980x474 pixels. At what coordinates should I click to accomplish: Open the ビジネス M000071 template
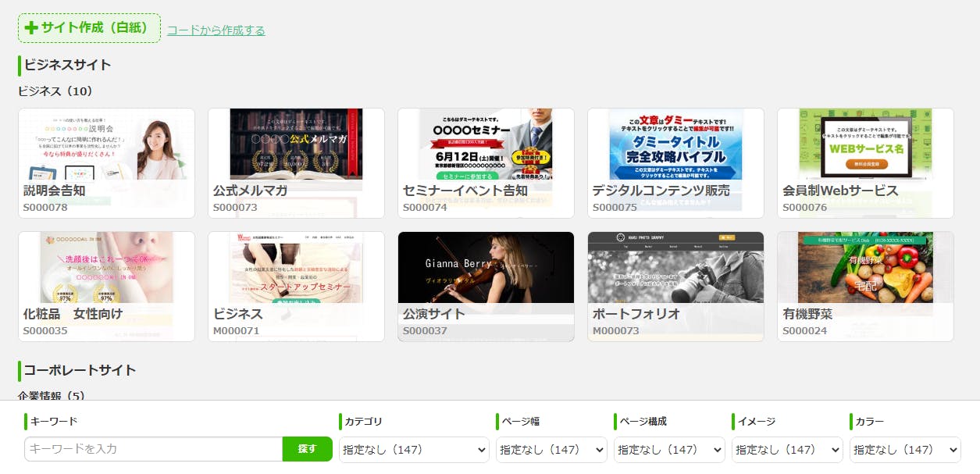click(296, 286)
